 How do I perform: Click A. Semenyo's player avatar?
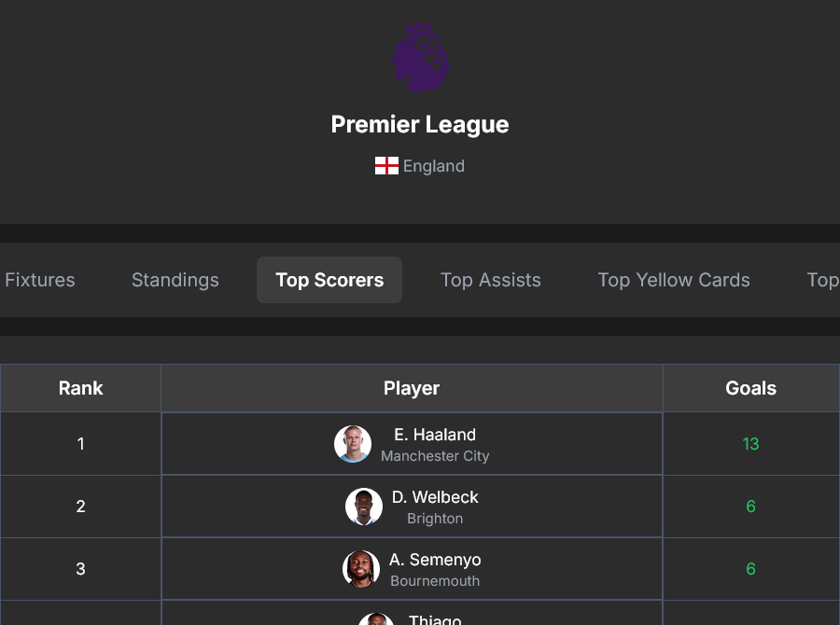click(361, 569)
